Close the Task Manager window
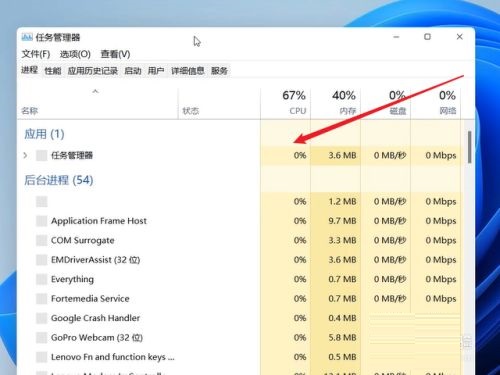Image resolution: width=500 pixels, height=375 pixels. point(459,37)
